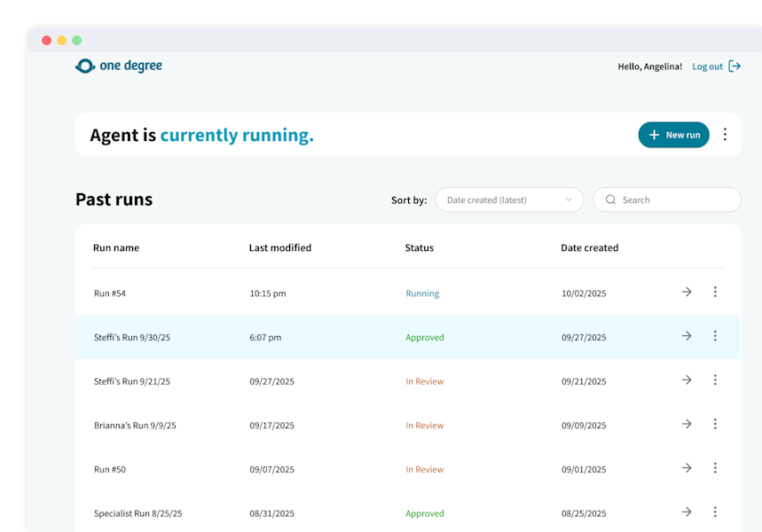This screenshot has width=762, height=532.
Task: Open Run #50 with its arrow icon
Action: click(x=687, y=468)
